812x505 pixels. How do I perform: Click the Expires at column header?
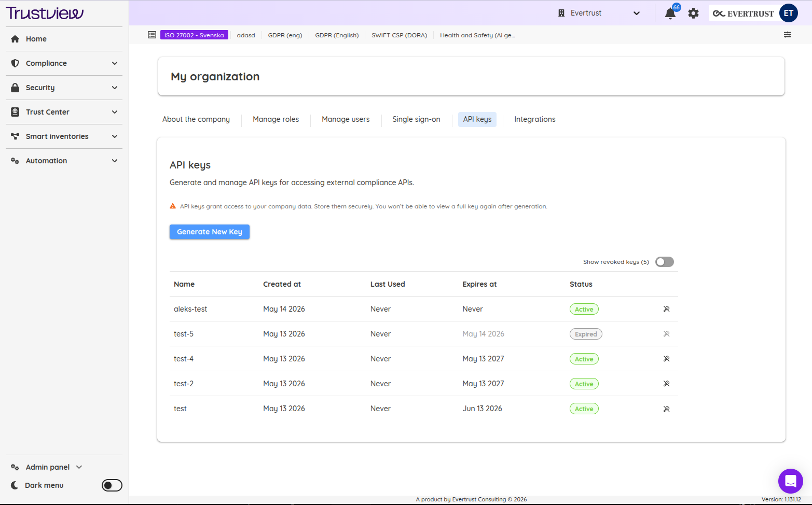pos(479,284)
